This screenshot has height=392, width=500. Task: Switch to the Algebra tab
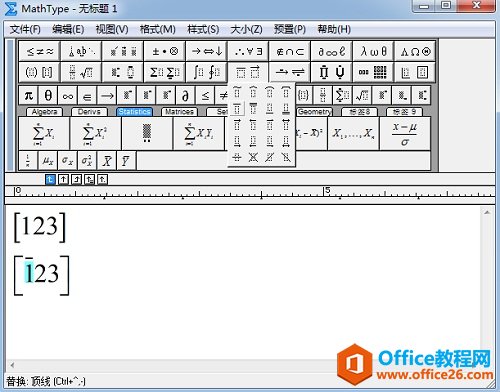click(44, 112)
